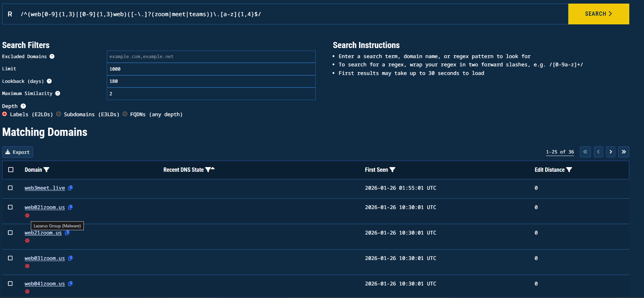Copy the web041zoom.us domain via its icon
Viewport: 644px width, 298px height.
[x=70, y=284]
